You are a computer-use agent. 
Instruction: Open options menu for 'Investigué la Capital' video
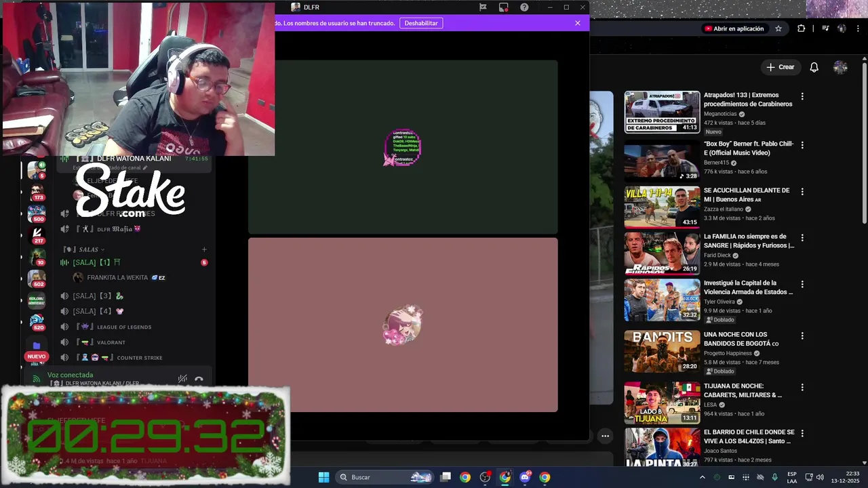[802, 285]
